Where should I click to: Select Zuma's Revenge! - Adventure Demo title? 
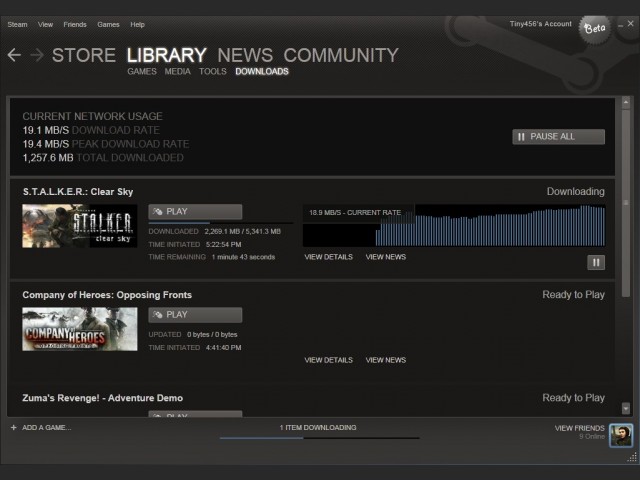(102, 398)
